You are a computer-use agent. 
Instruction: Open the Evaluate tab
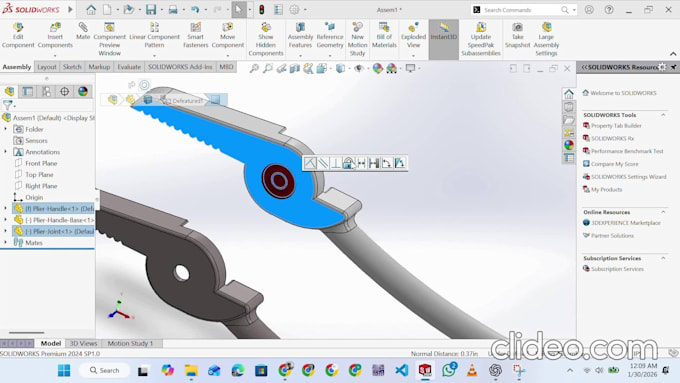coord(129,67)
